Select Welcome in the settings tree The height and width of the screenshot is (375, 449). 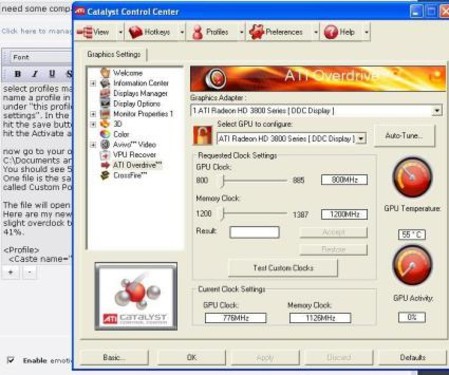click(127, 73)
